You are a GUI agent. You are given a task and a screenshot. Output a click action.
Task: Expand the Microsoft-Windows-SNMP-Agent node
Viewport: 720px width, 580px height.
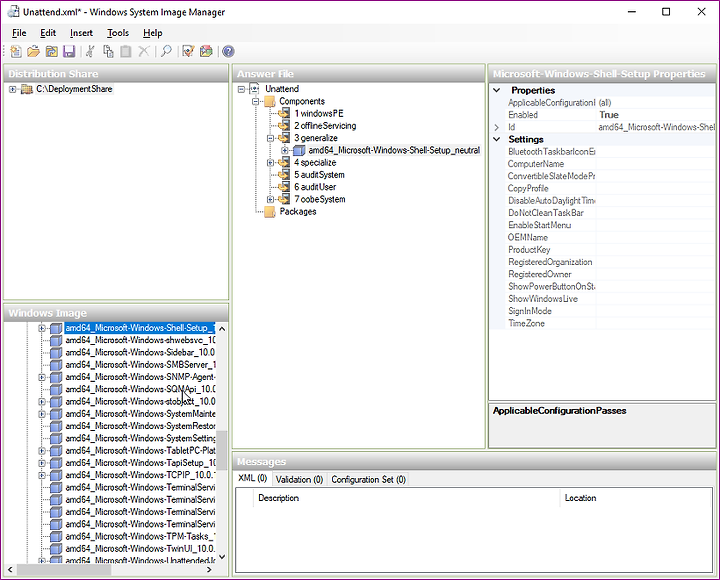(x=42, y=377)
